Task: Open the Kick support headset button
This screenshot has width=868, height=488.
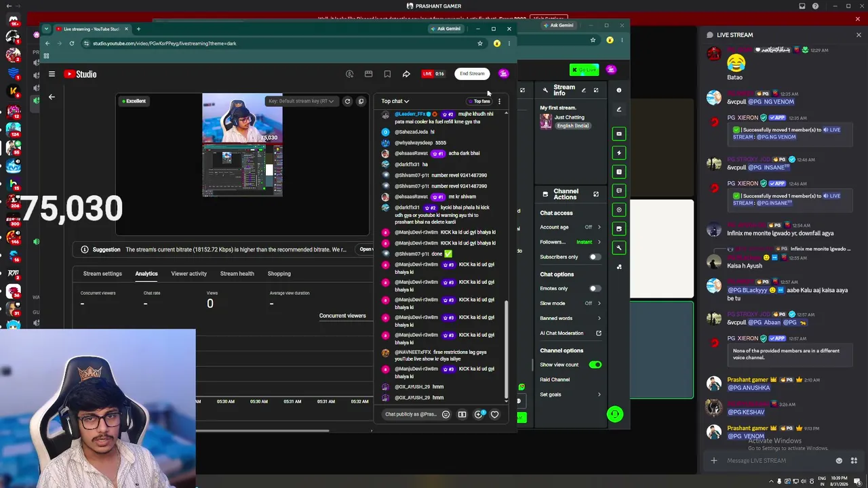Action: (615, 414)
